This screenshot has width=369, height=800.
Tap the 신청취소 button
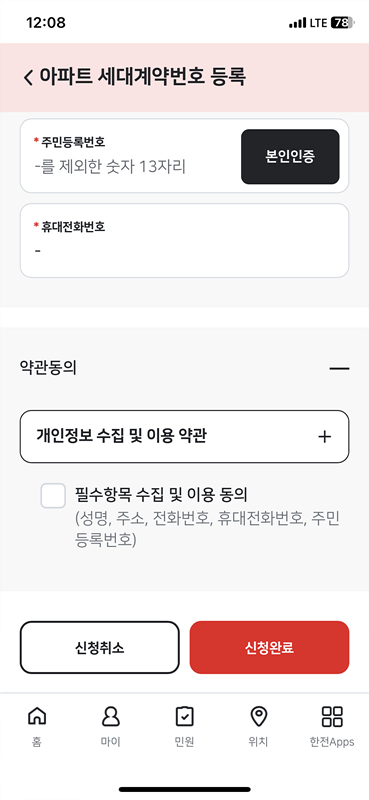point(100,647)
